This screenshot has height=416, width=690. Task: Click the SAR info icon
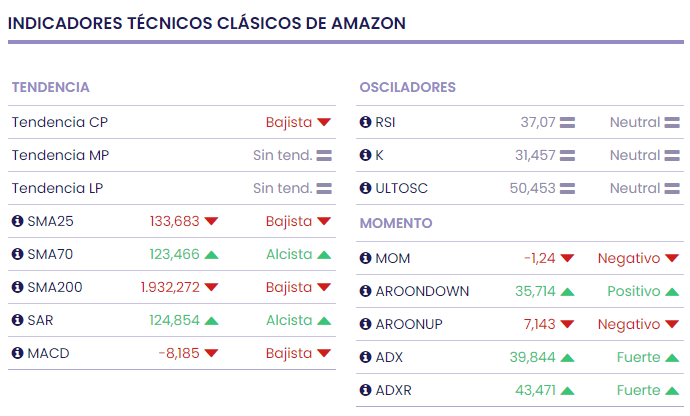(17, 321)
